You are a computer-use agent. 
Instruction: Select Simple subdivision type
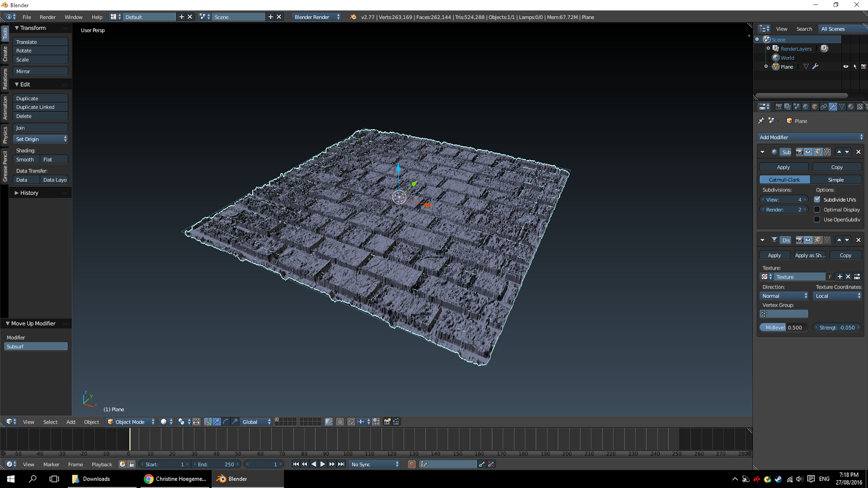tap(836, 179)
